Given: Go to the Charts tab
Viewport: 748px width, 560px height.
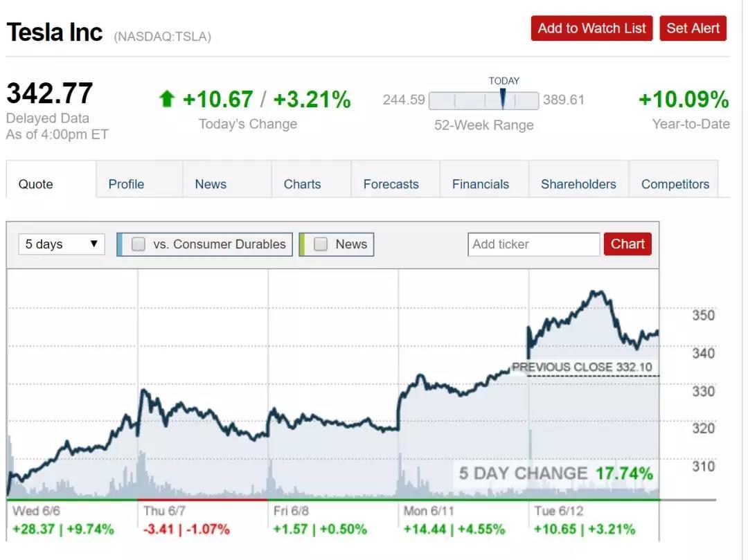Looking at the screenshot, I should [x=302, y=184].
